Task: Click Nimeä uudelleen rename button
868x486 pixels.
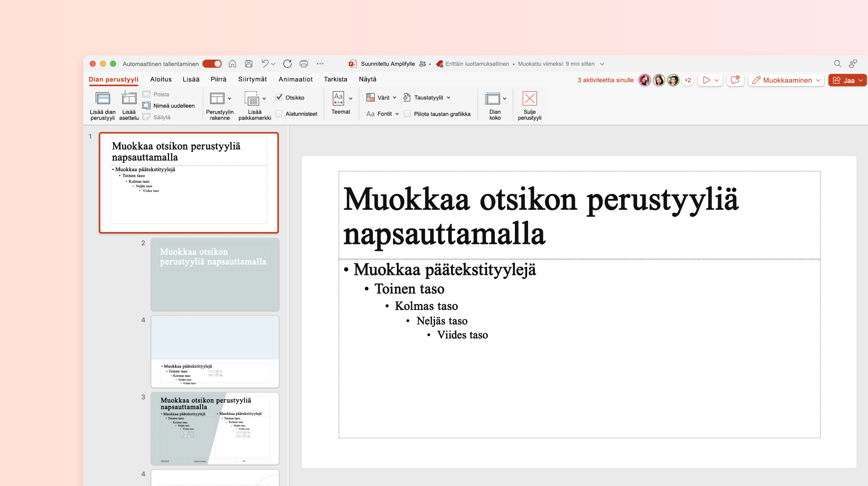Action: point(169,106)
